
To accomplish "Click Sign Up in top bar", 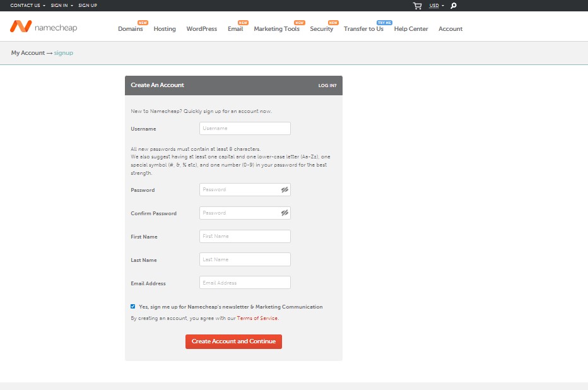I will click(88, 5).
